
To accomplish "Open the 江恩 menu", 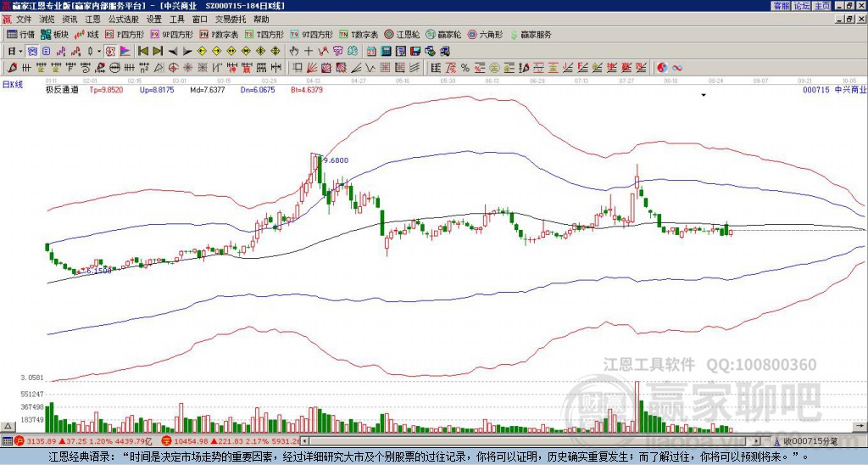I will click(x=92, y=20).
